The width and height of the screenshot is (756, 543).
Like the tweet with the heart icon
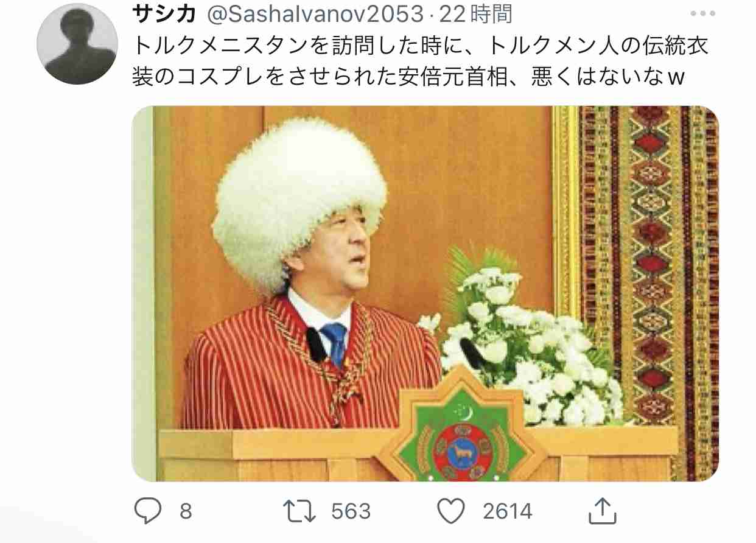(452, 511)
